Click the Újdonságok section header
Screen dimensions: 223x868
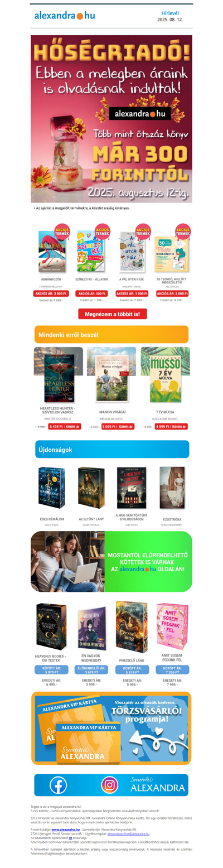111,449
